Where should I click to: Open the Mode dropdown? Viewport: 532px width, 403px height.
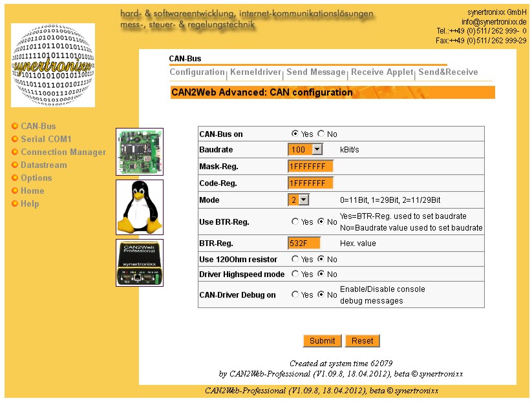(304, 200)
